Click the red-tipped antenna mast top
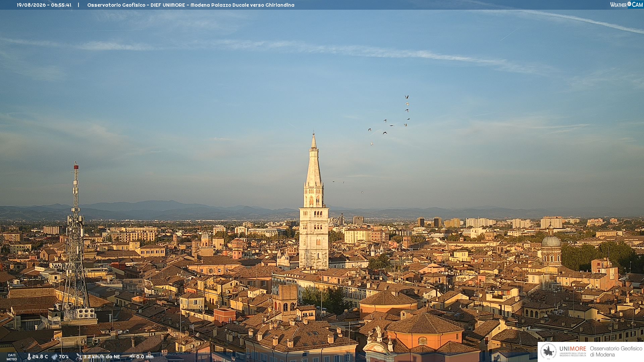 (x=76, y=167)
